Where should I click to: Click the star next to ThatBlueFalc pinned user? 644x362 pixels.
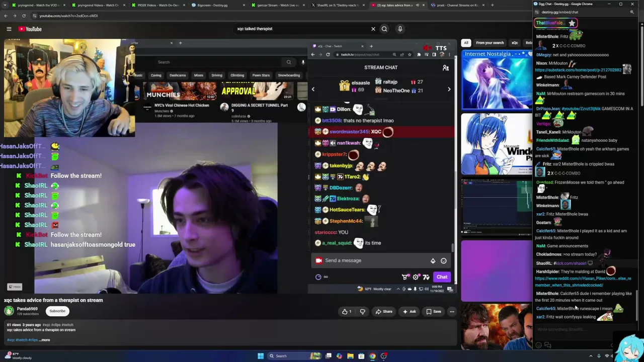[x=572, y=23]
